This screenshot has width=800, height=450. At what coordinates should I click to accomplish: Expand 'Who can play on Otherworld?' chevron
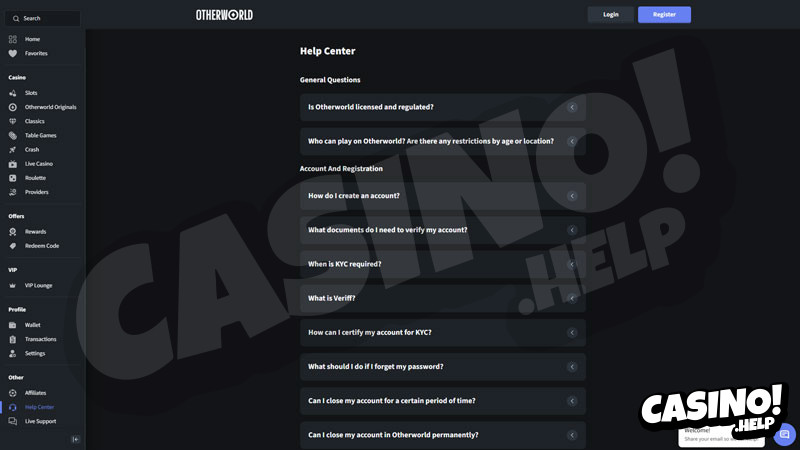point(572,141)
